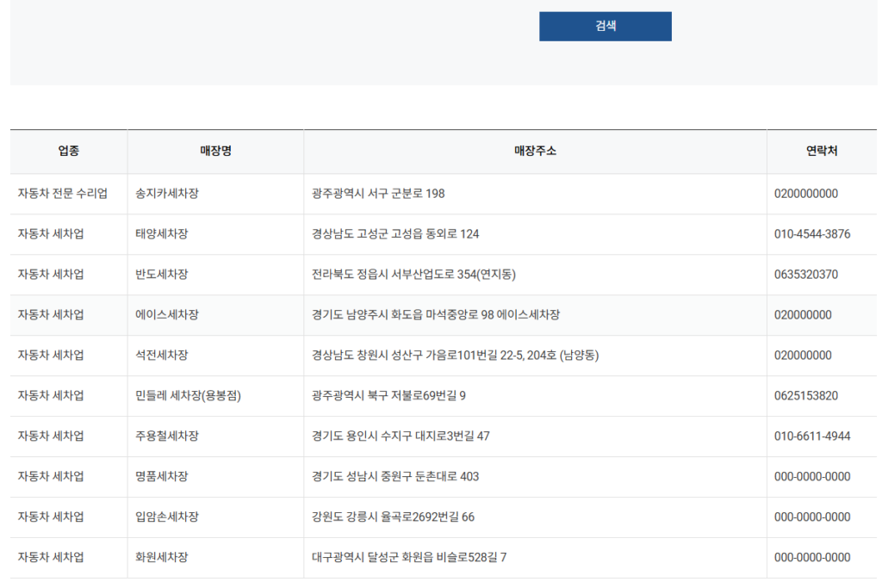
Task: Click the 업종 column header
Action: [68, 151]
